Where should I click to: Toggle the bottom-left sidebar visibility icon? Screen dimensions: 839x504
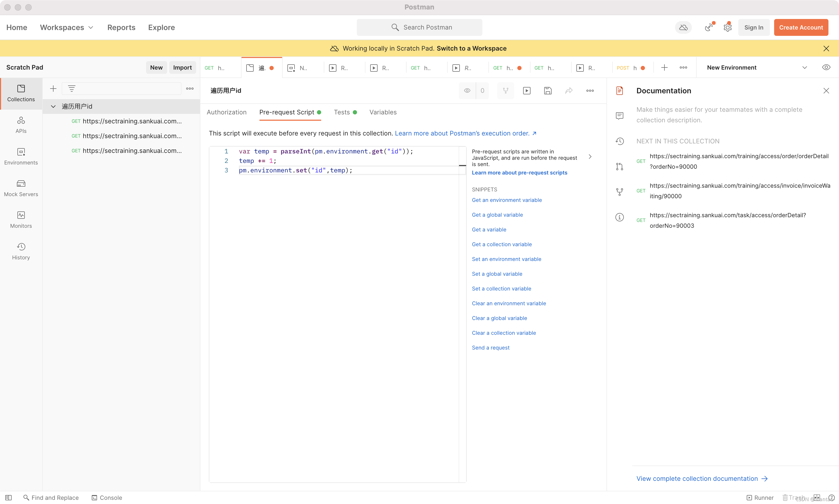8,498
